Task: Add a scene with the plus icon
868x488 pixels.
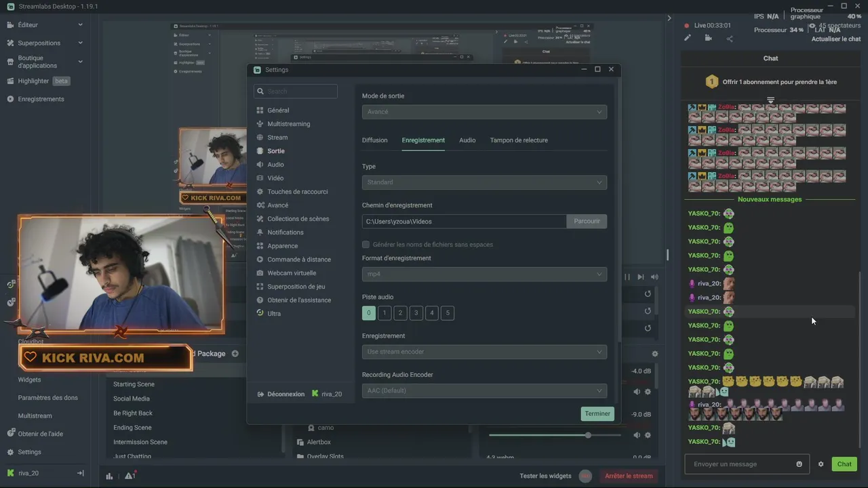Action: pos(235,353)
